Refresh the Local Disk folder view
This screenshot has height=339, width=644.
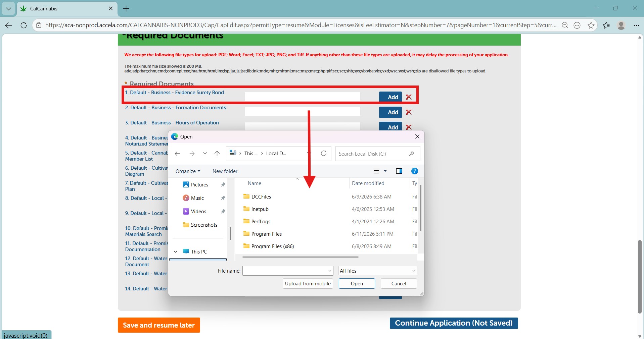click(x=324, y=153)
